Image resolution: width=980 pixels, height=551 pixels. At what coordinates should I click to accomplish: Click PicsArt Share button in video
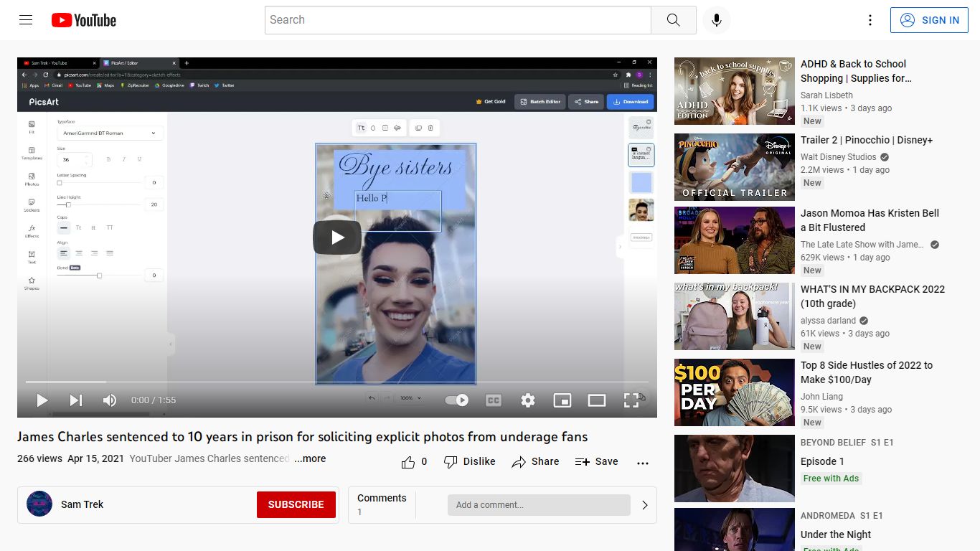586,102
